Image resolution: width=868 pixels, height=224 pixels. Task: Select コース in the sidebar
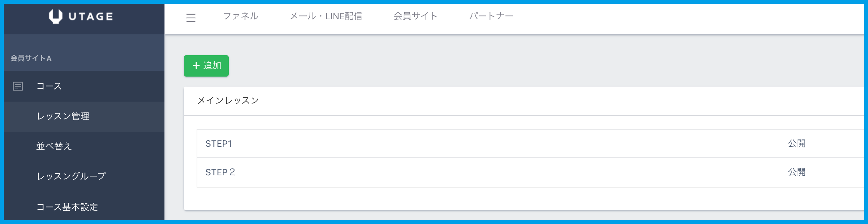[49, 86]
